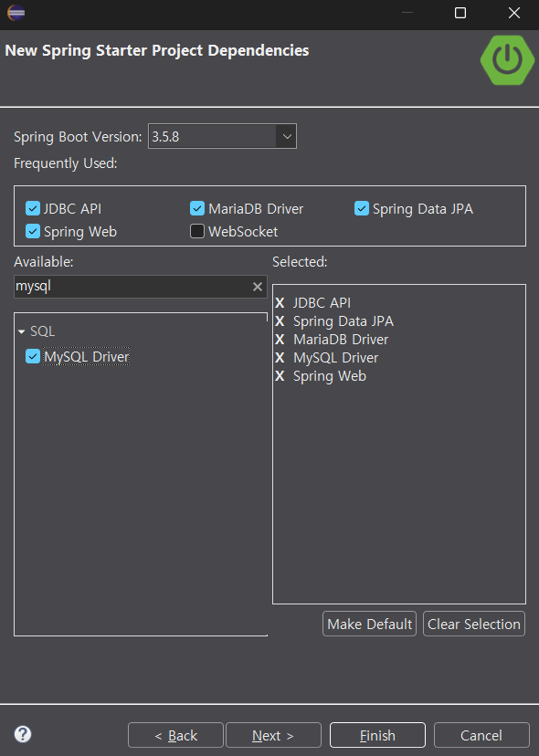Image resolution: width=539 pixels, height=756 pixels.
Task: Open the help question mark icon
Action: 23,734
